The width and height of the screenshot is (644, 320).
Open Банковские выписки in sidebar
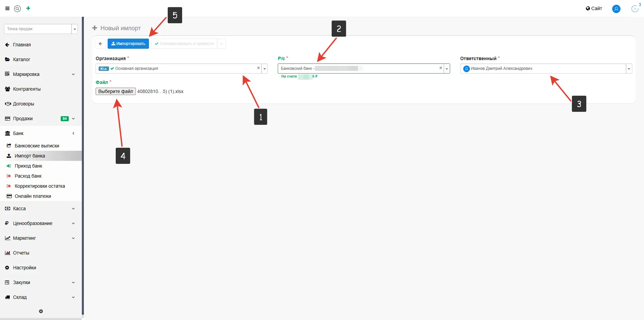pos(37,146)
